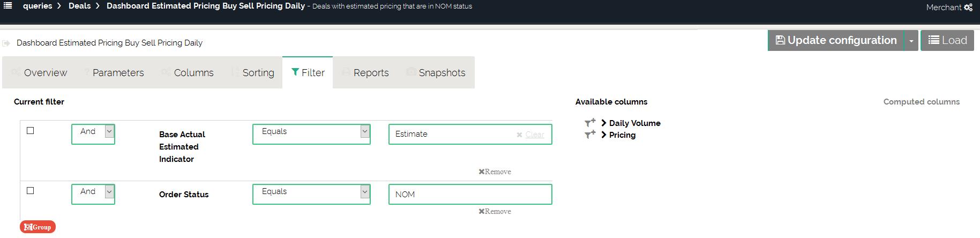Add Daily Volume filter icon
The height and width of the screenshot is (238, 980).
click(589, 123)
